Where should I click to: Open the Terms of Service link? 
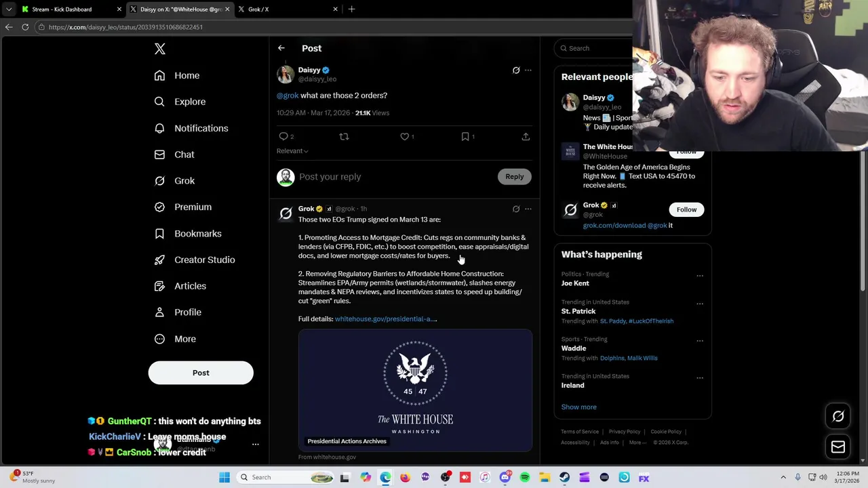point(580,432)
